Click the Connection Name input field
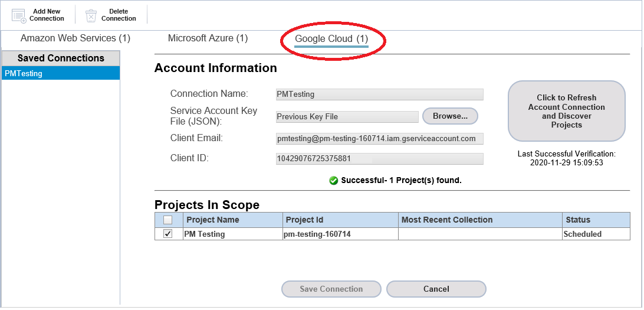The height and width of the screenshot is (310, 644). 380,94
